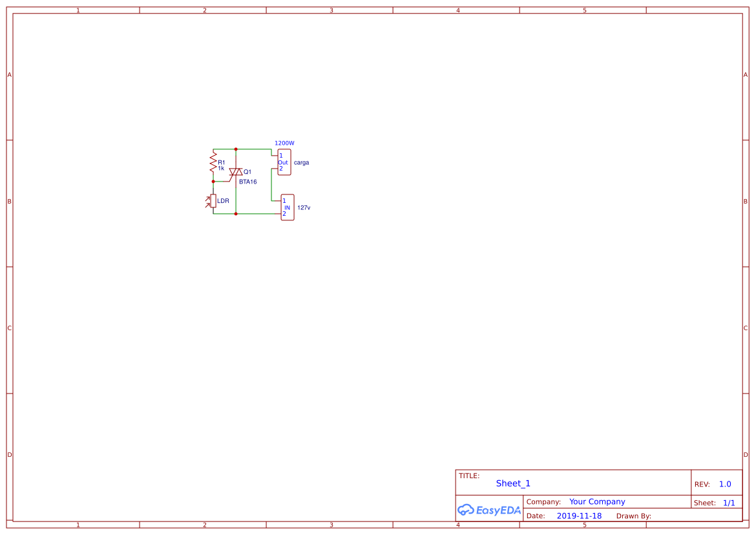Click the 2019-11-18 date value
The image size is (756, 535).
tap(579, 516)
